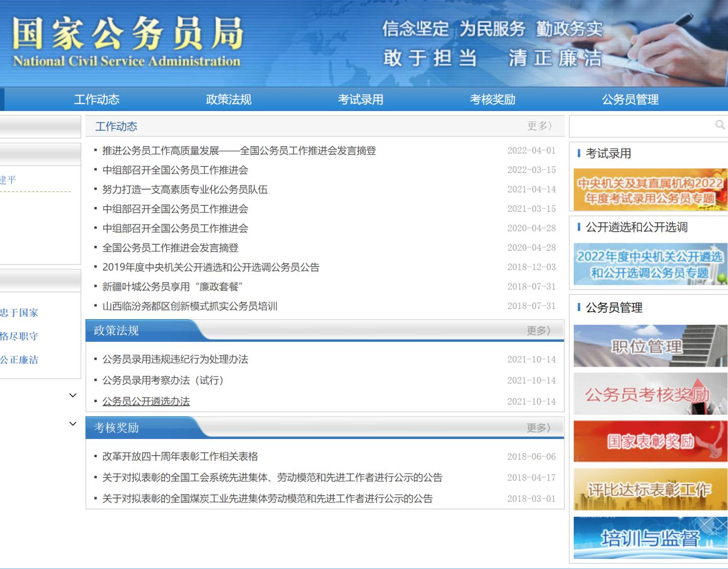The height and width of the screenshot is (569, 728).
Task: Open the 培训与监督 banner
Action: click(650, 538)
